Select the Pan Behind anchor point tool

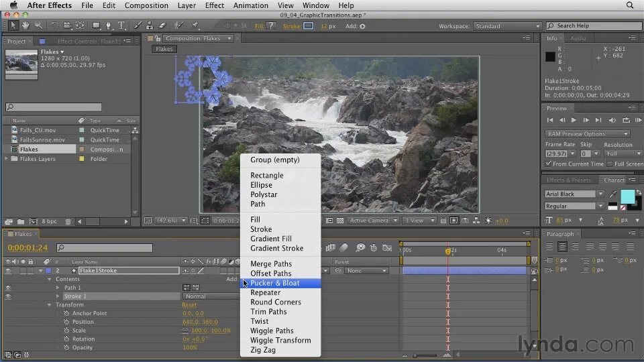click(x=80, y=25)
